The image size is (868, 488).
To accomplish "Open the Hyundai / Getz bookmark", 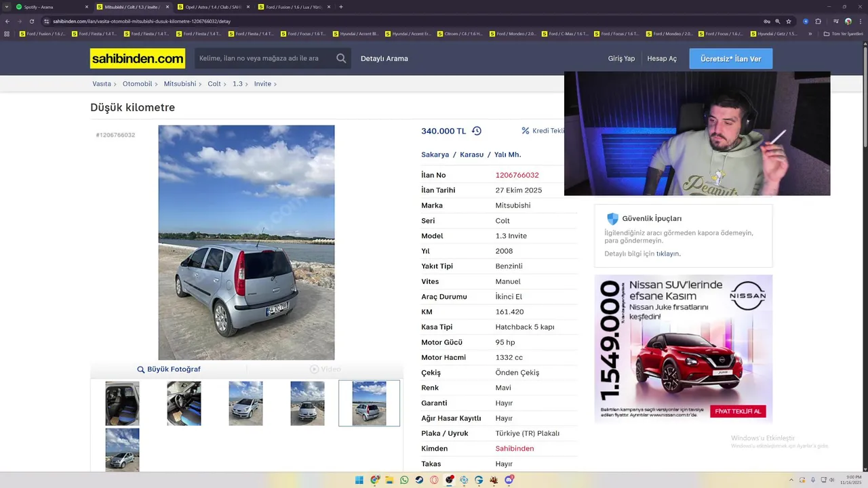I will (x=773, y=34).
